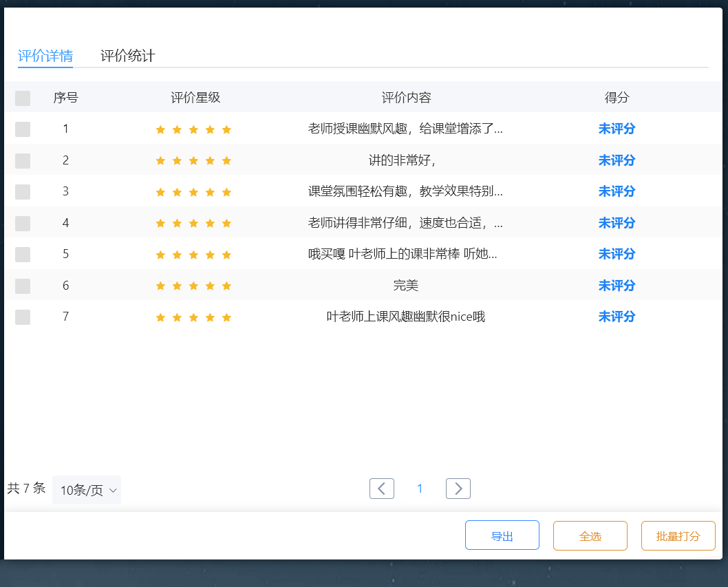Go to next page arrow
The width and height of the screenshot is (728, 587).
[458, 489]
